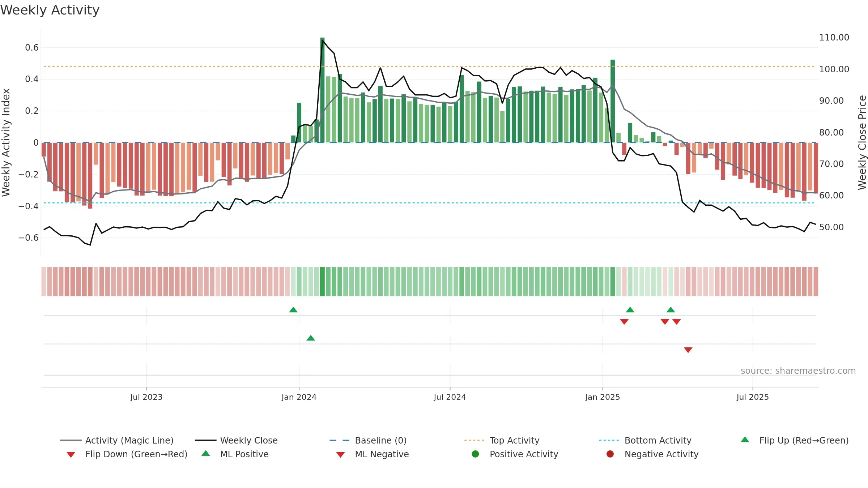Click the Jul 2025 x-axis label
Screen dimensions: 868x488
pos(753,397)
